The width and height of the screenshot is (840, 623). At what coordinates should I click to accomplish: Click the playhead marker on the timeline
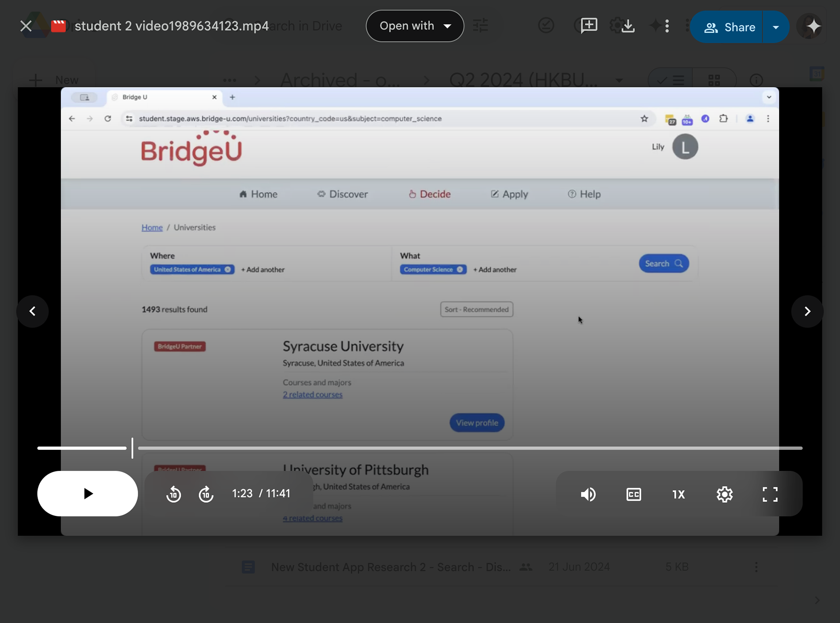[x=132, y=448]
